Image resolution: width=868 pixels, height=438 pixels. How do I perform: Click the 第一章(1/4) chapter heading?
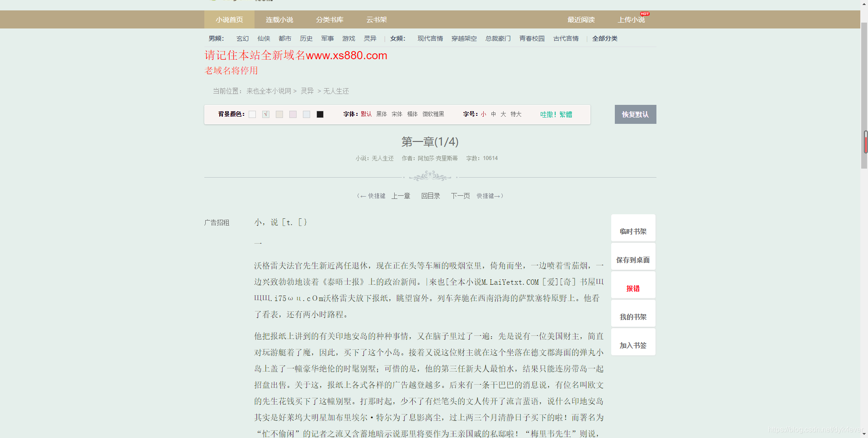point(430,141)
